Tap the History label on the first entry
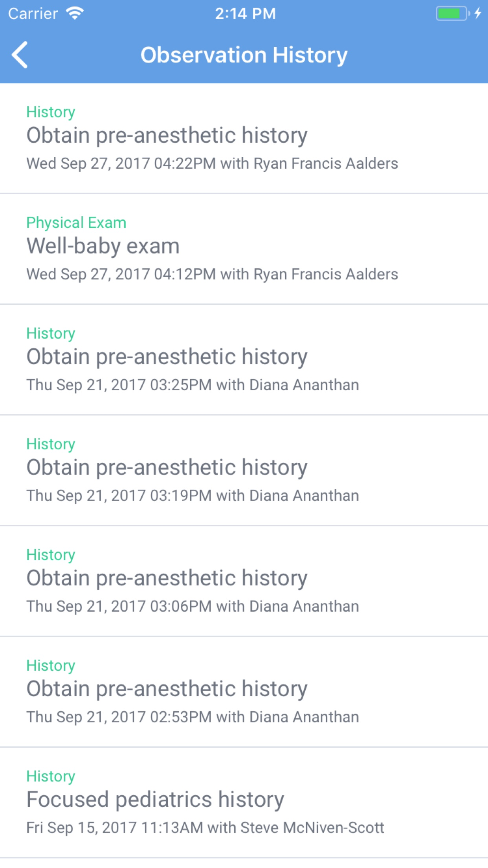The image size is (488, 868). click(51, 112)
